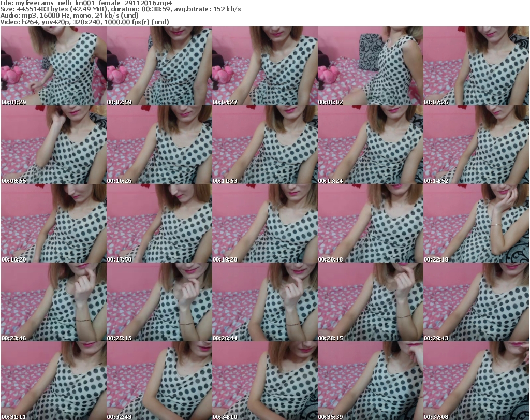
Task: Choose the frame captured at 00:29:43
Action: pyautogui.click(x=476, y=302)
